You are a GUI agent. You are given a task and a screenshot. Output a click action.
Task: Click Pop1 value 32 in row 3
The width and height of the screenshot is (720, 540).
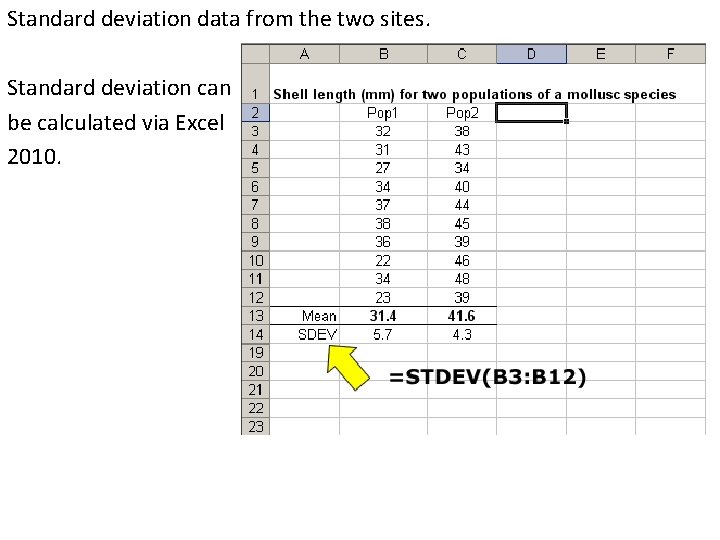coord(383,131)
